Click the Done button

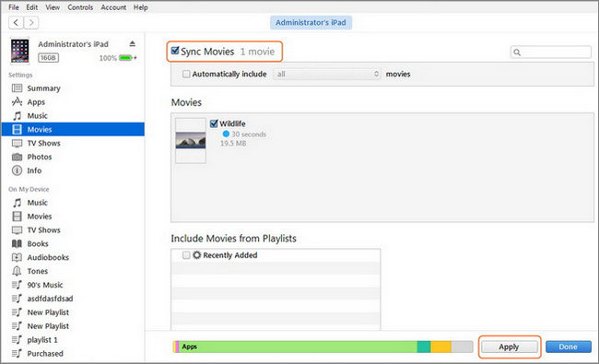pos(568,346)
